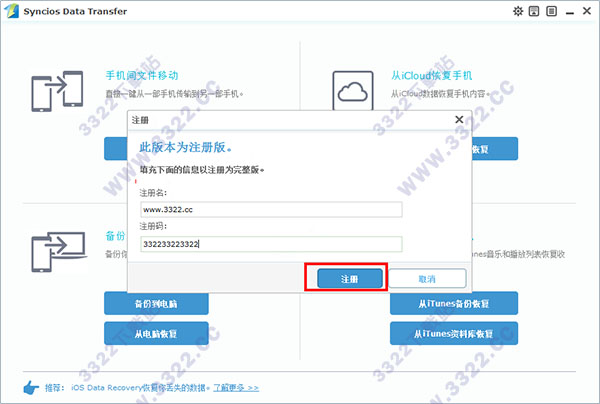Click the register window icon in title bar
The height and width of the screenshot is (404, 600).
[x=534, y=11]
